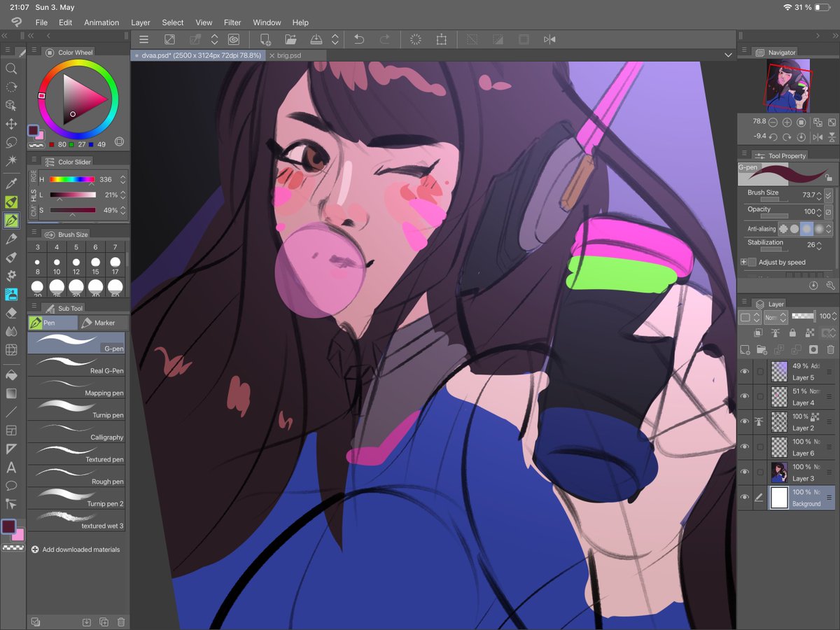840x630 pixels.
Task: Create new raster layer icon
Action: point(745,349)
